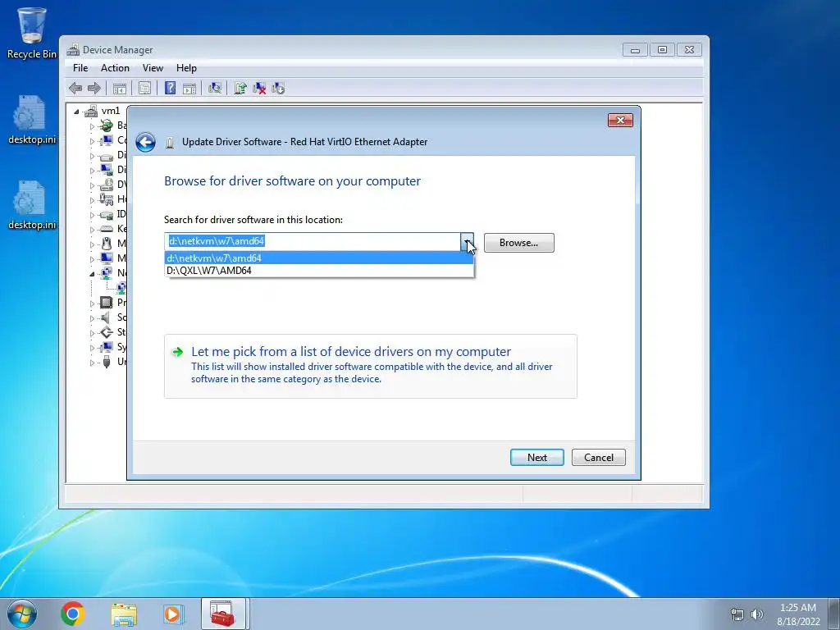Open the Properties toolbar icon
The image size is (840, 630).
[144, 89]
